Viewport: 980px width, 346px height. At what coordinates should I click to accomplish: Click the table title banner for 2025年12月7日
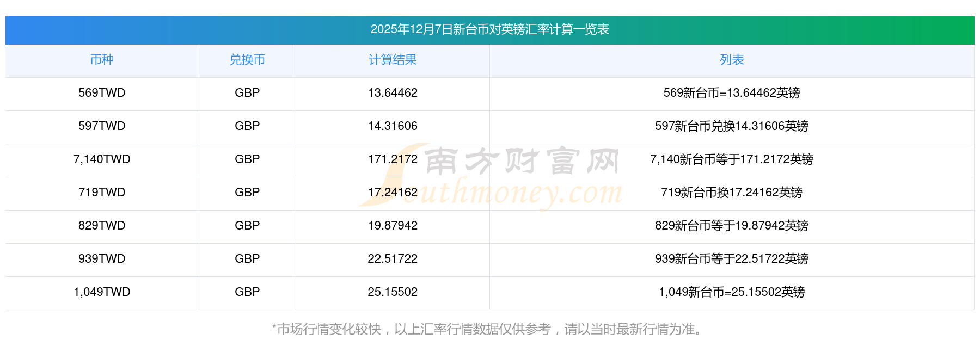489,30
